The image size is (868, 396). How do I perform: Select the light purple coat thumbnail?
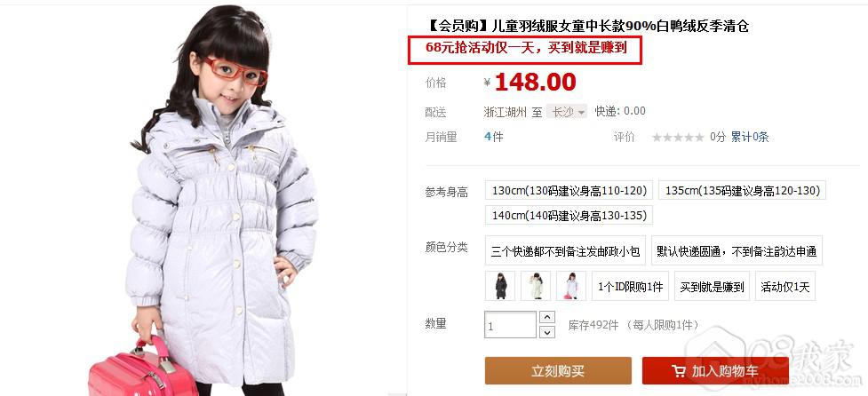click(571, 286)
